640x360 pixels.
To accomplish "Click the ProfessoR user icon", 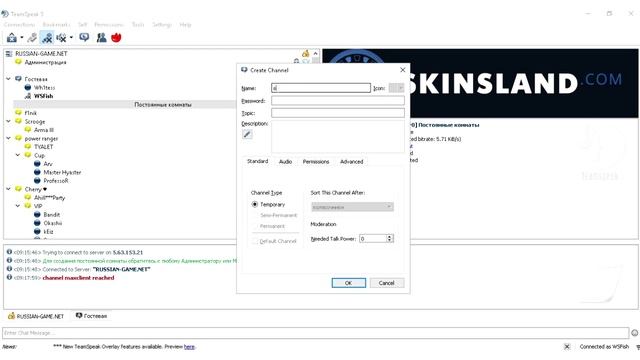I will click(37, 180).
